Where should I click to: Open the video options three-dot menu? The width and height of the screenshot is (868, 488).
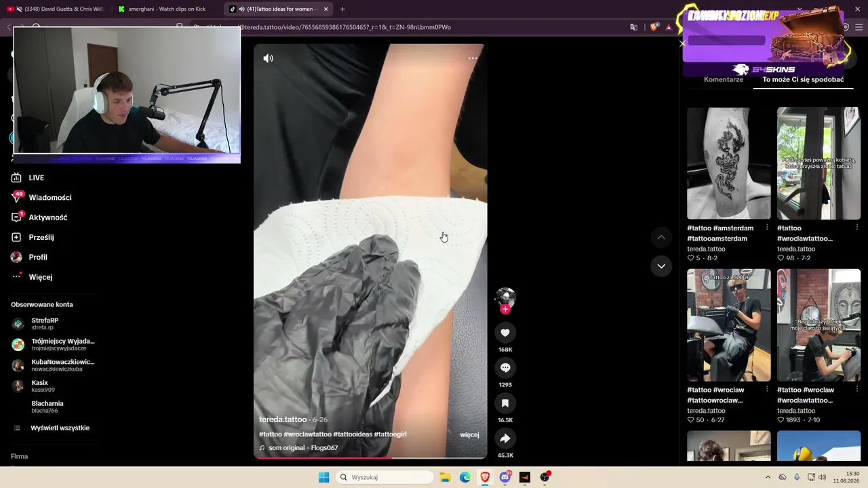tap(473, 58)
